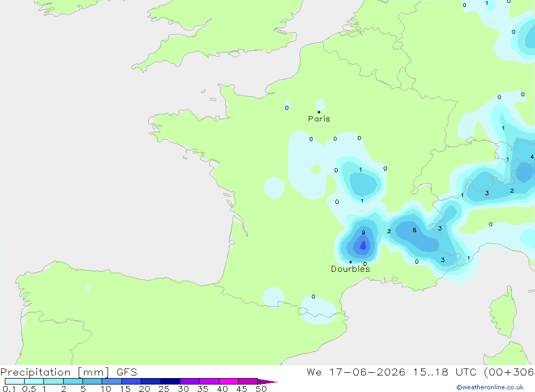535x392 pixels.
Task: Pick the 10–15 mm legend swatch
Action: pyautogui.click(x=112, y=381)
